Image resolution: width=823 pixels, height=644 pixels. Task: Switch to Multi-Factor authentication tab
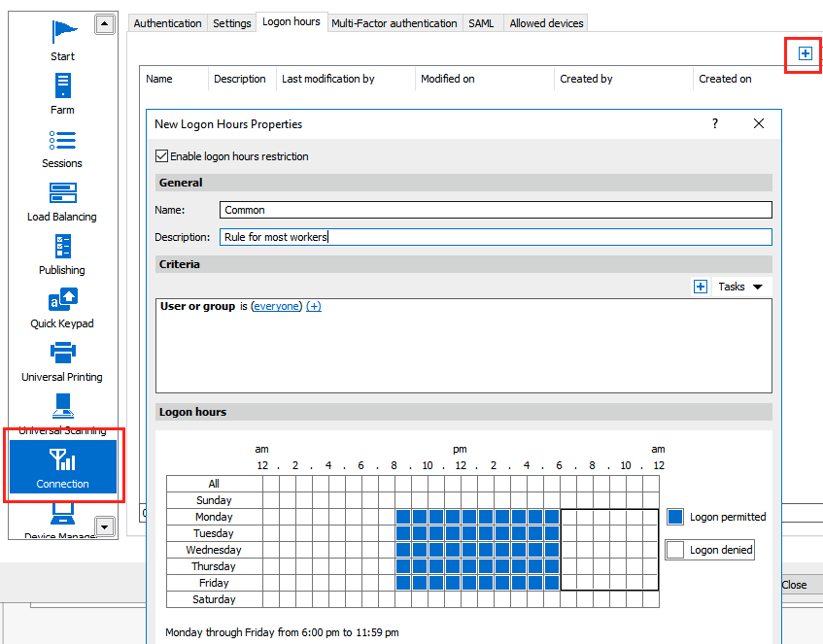394,23
